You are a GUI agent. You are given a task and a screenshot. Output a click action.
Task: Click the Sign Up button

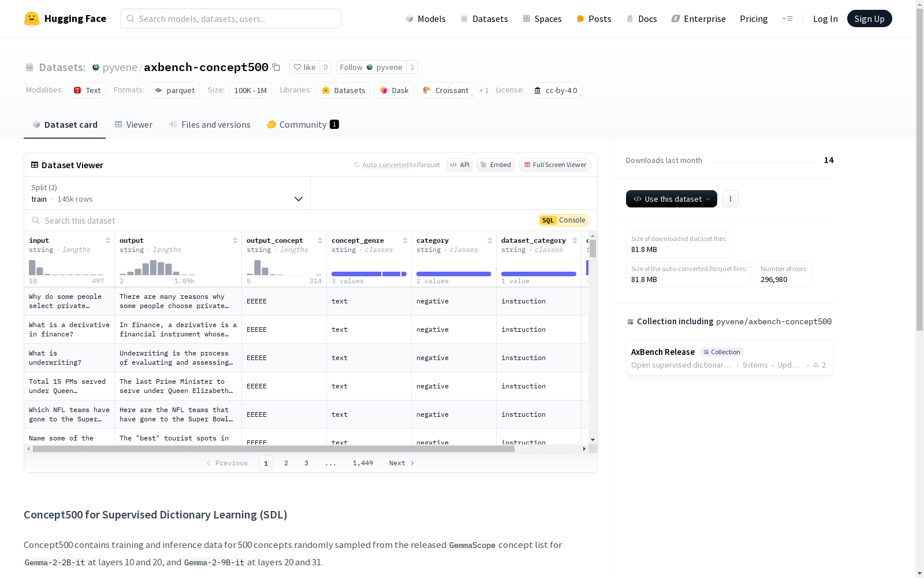pyautogui.click(x=870, y=18)
